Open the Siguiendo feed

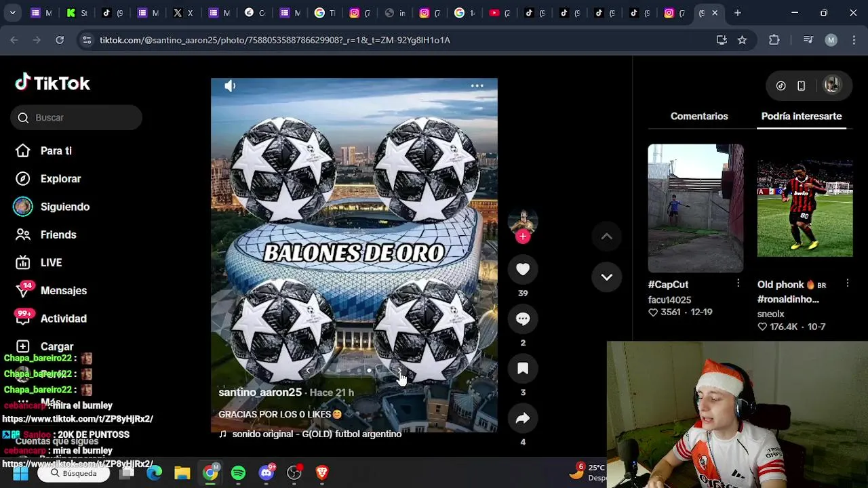pos(64,207)
